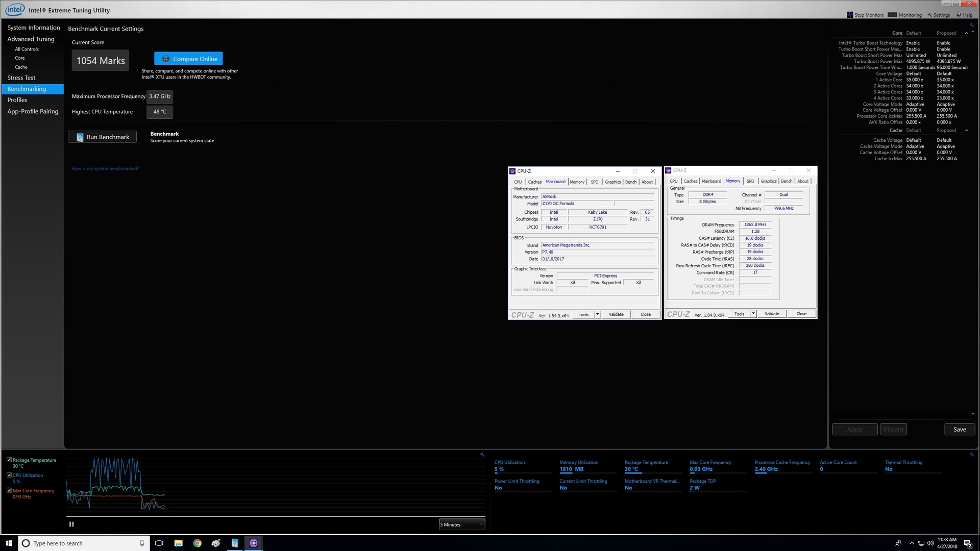This screenshot has height=551, width=980.
Task: Open the Stress Test section
Action: [x=21, y=78]
